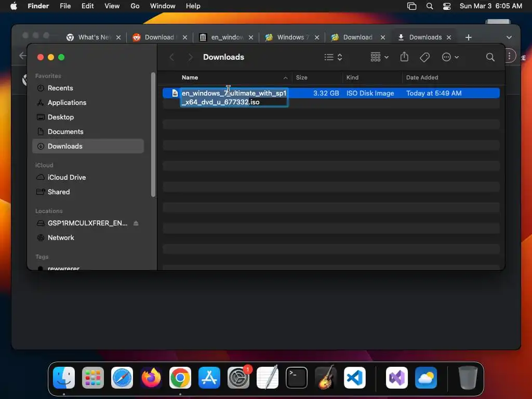
Task: Open Google Chrome from the Dock
Action: click(180, 378)
